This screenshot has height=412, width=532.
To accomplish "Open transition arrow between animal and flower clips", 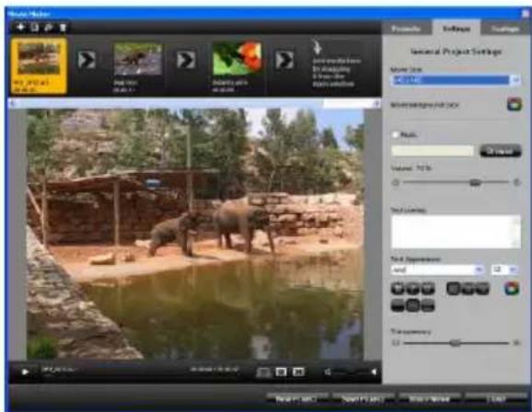I will pos(186,60).
